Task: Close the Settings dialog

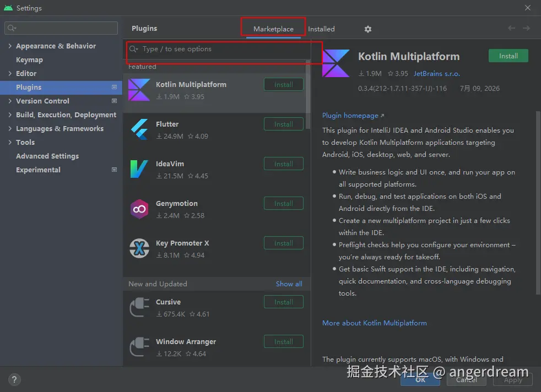Action: [528, 8]
